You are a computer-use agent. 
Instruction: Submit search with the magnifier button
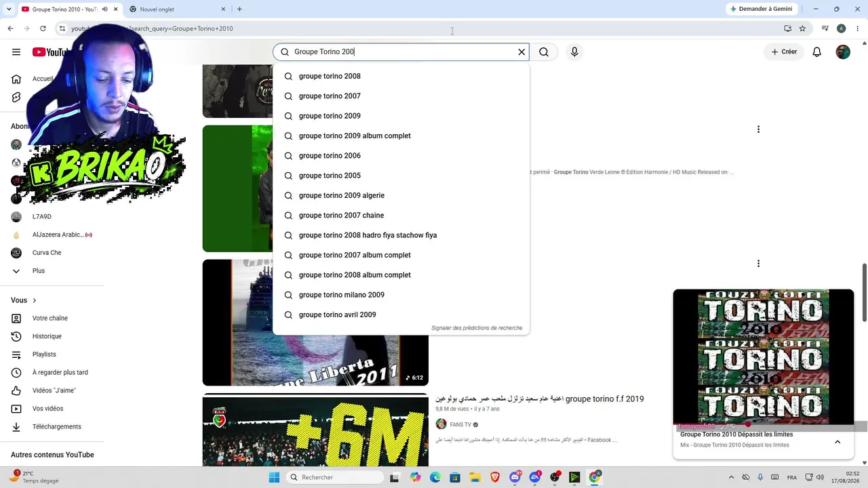click(544, 52)
